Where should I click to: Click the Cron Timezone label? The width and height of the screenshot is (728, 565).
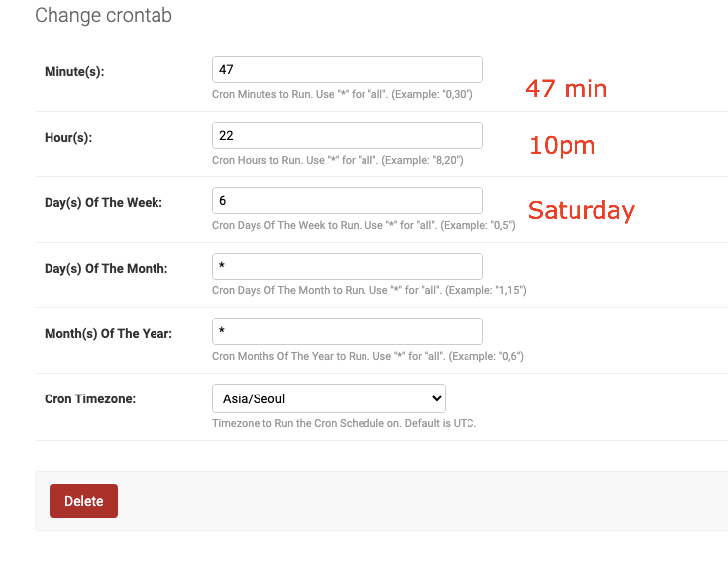(x=90, y=399)
